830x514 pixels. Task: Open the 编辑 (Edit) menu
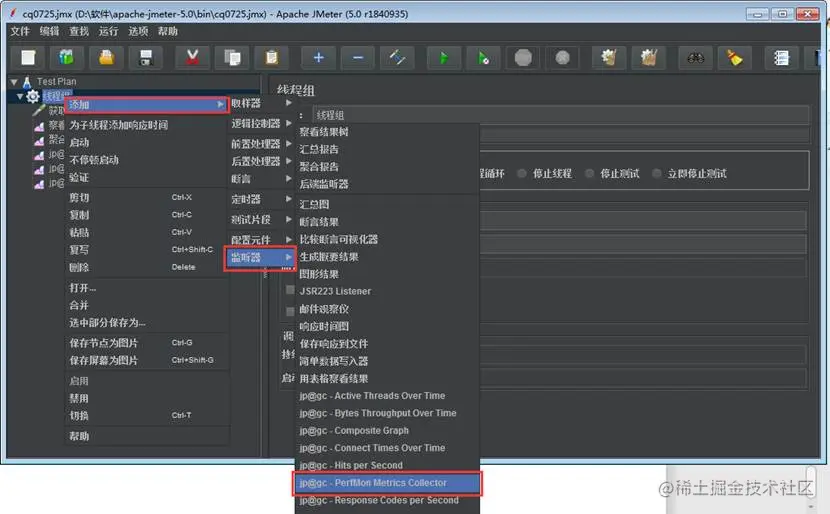49,31
